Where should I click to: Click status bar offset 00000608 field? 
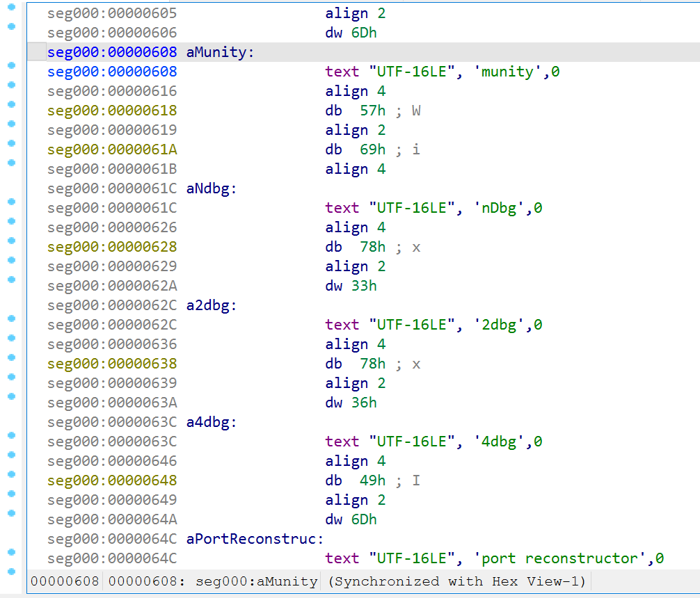click(65, 581)
